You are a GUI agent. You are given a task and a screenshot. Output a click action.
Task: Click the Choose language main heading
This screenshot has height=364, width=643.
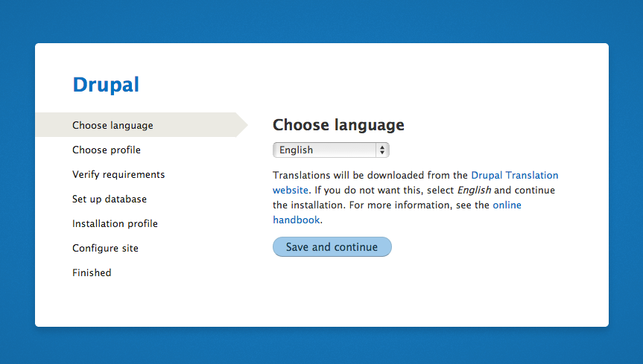(x=338, y=124)
